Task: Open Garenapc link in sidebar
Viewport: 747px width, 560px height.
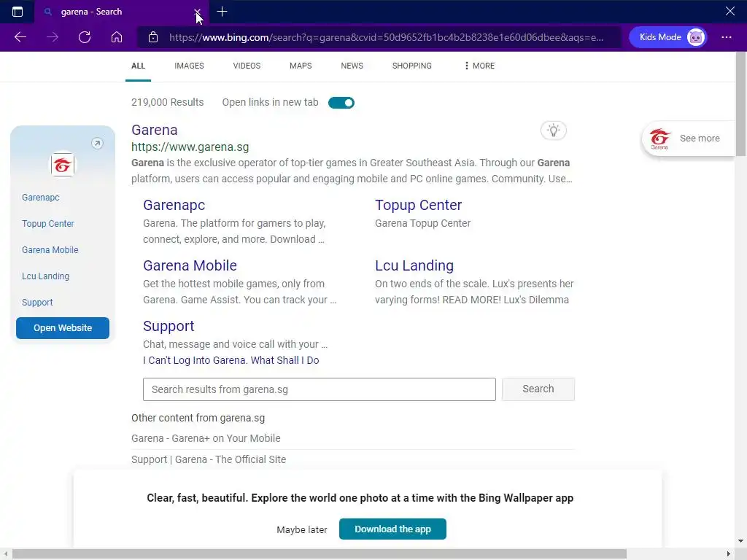Action: tap(41, 197)
